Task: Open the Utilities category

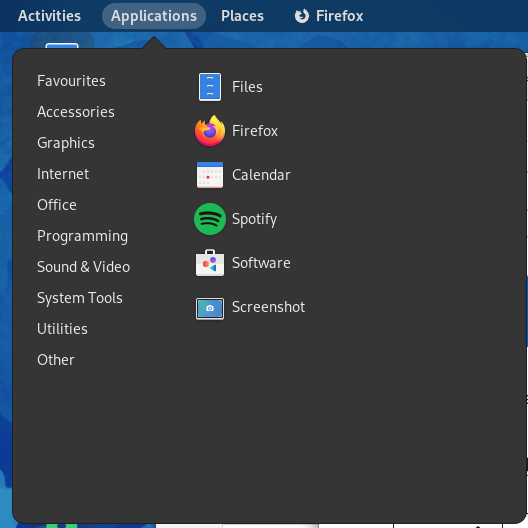Action: pyautogui.click(x=62, y=329)
